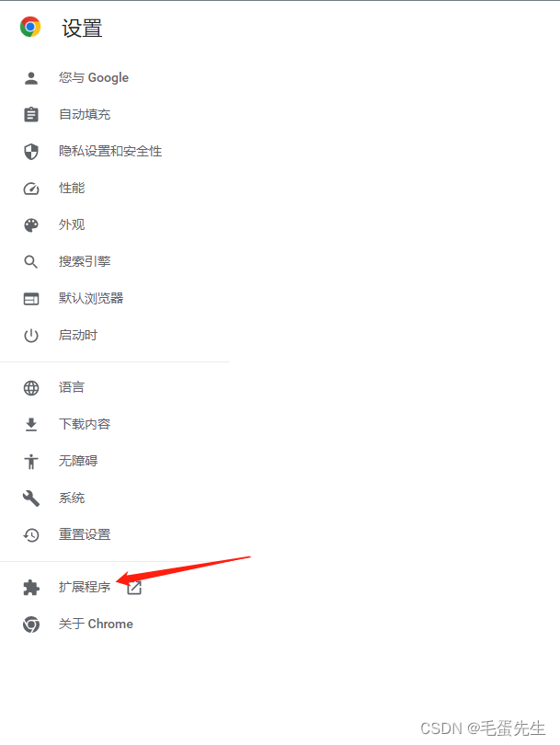Open 扩展程序 extensions entry
Viewport: 560px width, 745px height.
coord(115,588)
